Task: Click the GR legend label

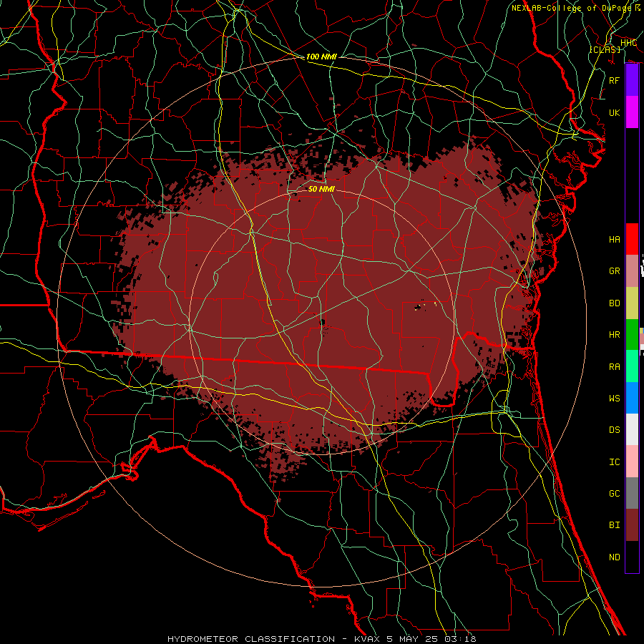Action: (x=615, y=271)
